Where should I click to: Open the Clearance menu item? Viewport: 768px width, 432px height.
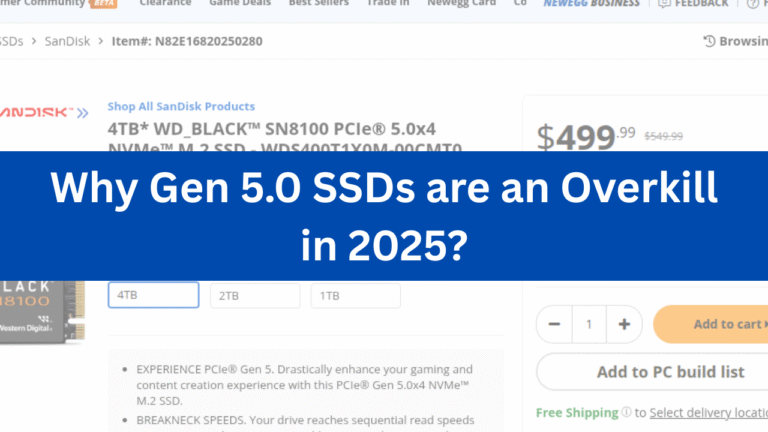165,3
